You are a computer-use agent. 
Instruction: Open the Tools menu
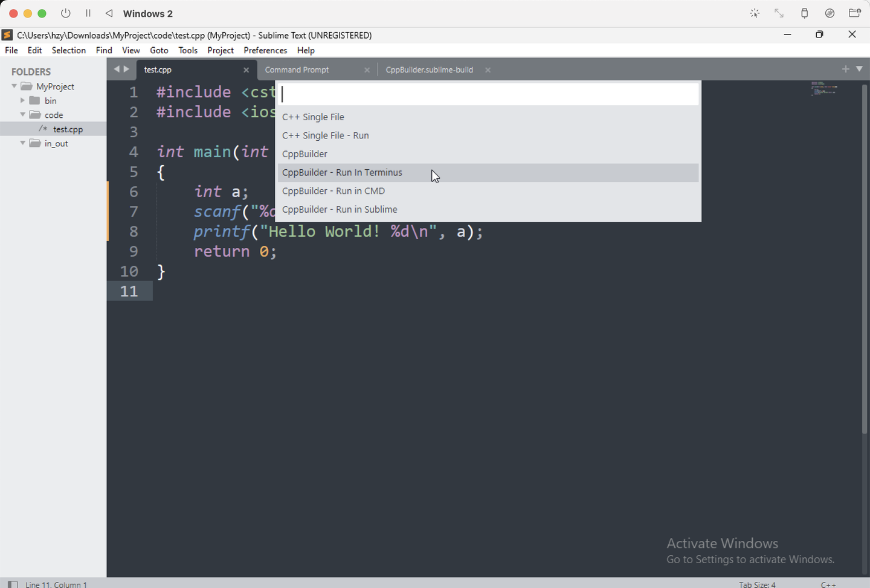click(187, 50)
